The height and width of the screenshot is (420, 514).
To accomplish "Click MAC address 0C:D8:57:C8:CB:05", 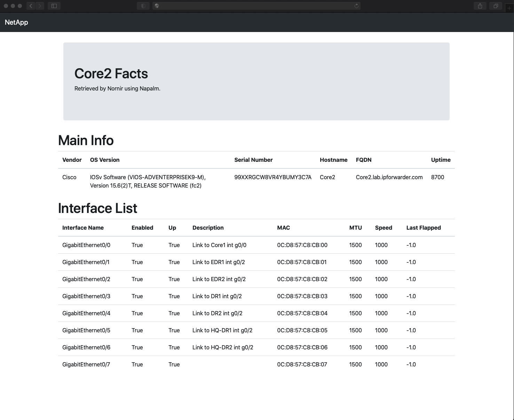I will pyautogui.click(x=302, y=330).
